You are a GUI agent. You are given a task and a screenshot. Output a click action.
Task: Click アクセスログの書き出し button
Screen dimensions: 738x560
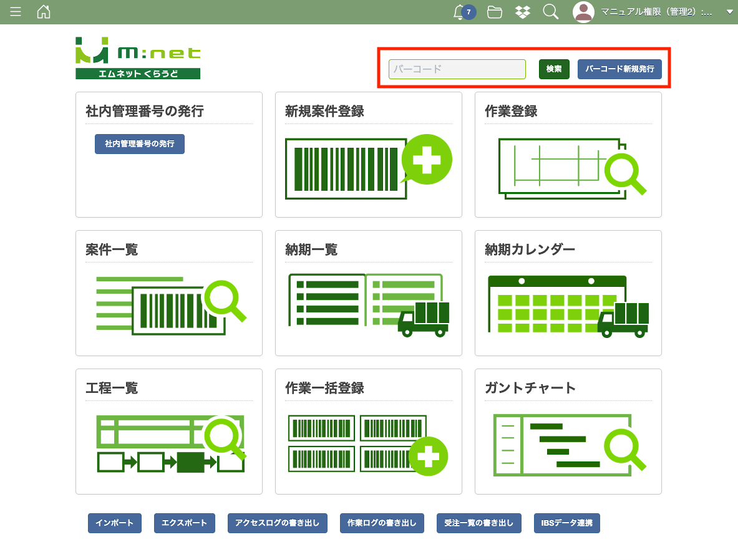point(277,523)
